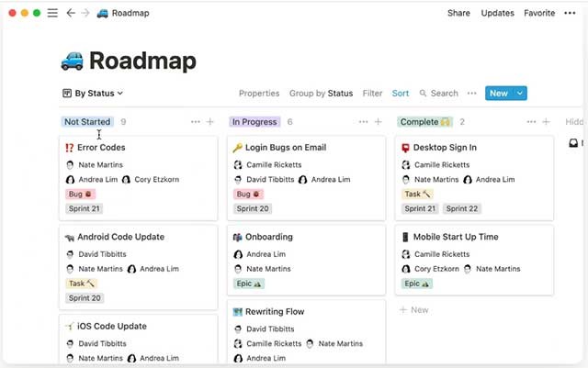Open the page options three-dot menu
Viewport: 588px width, 368px height.
click(x=571, y=13)
